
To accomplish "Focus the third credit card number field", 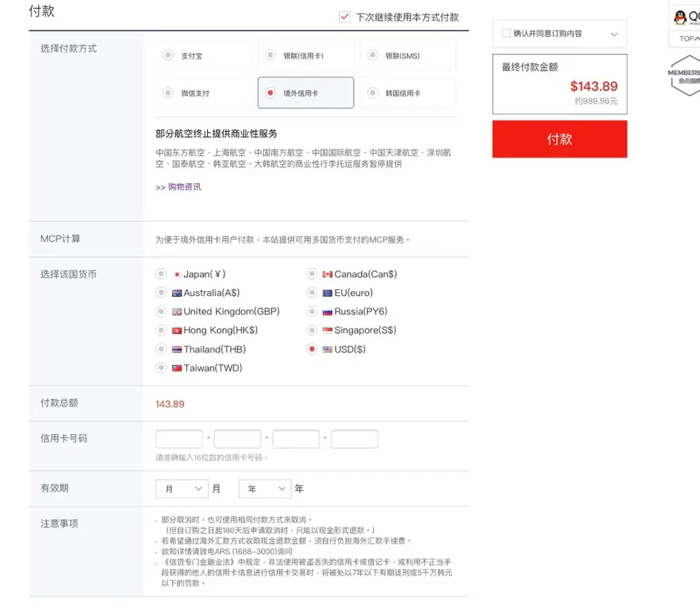I will 296,438.
